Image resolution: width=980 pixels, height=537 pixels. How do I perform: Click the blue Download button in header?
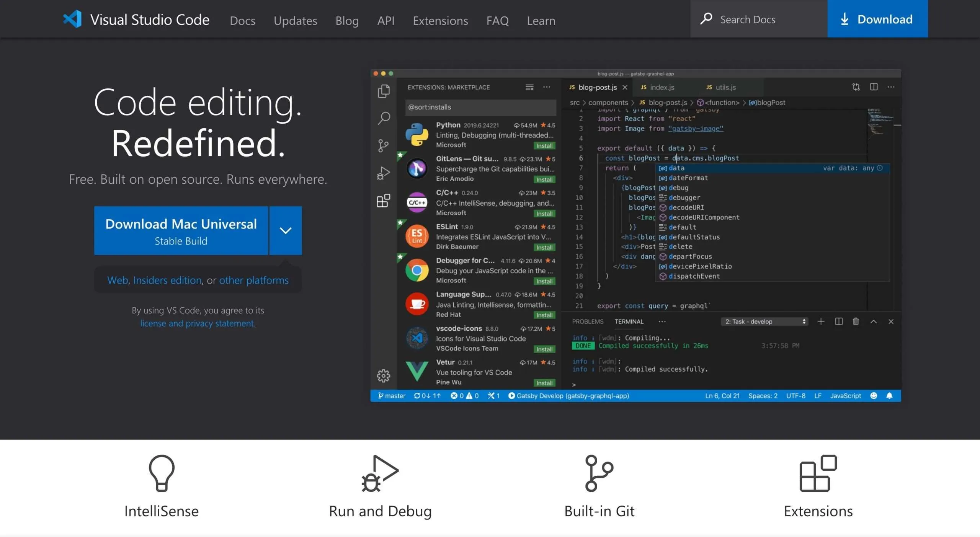[x=877, y=19]
